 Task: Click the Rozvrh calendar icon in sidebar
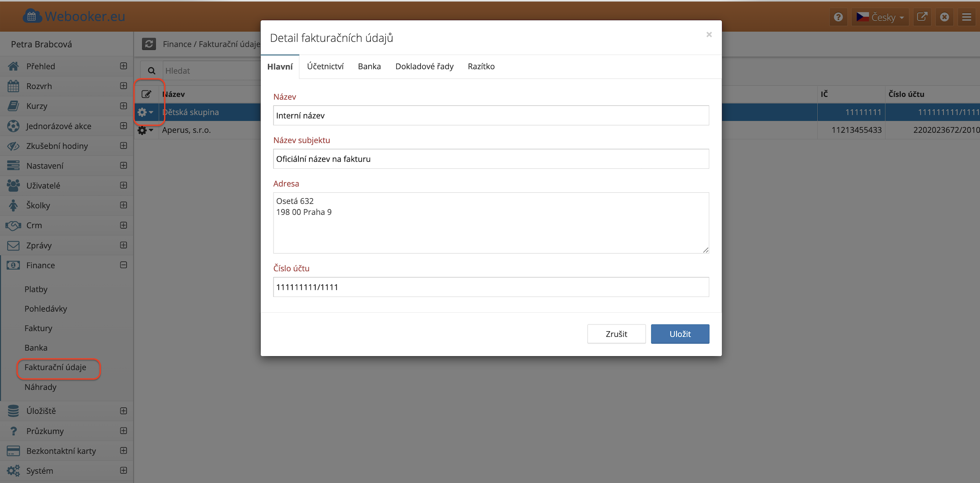click(13, 86)
